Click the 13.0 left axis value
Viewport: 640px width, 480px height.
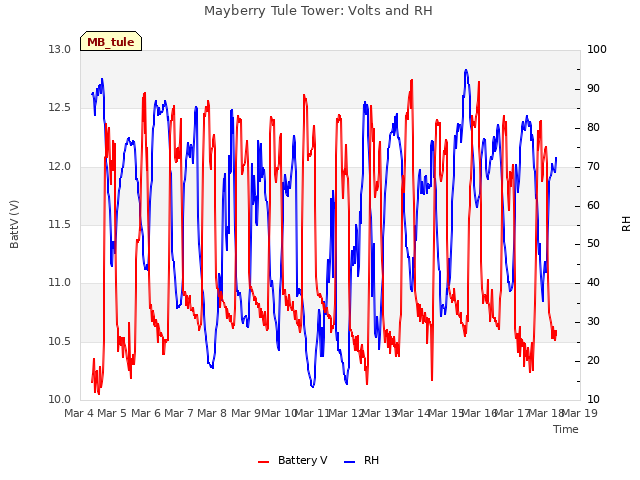click(60, 50)
